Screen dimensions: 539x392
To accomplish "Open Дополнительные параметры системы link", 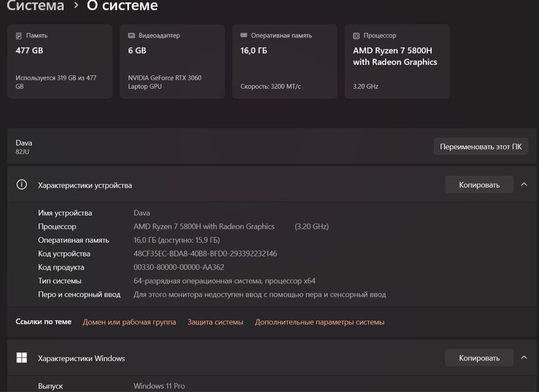I will (320, 322).
